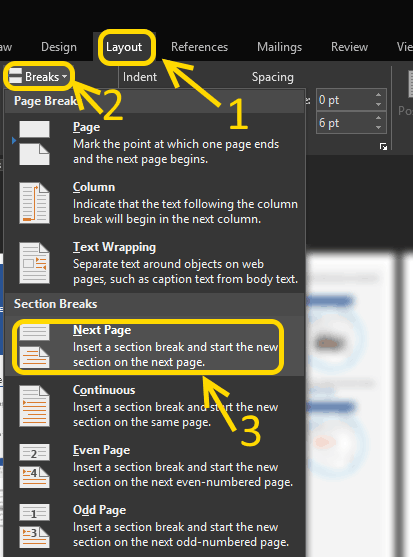Select the Review ribbon tab
This screenshot has height=557, width=413.
pyautogui.click(x=349, y=47)
